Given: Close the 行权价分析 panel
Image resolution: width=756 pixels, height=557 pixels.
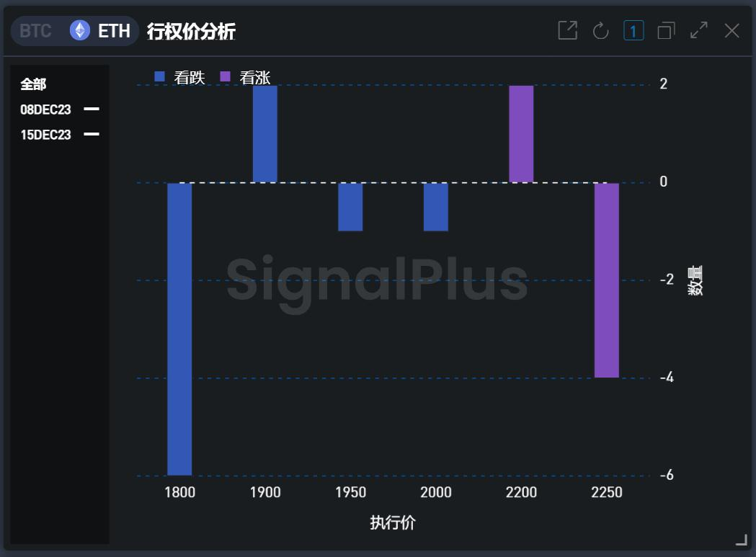Looking at the screenshot, I should coord(731,30).
